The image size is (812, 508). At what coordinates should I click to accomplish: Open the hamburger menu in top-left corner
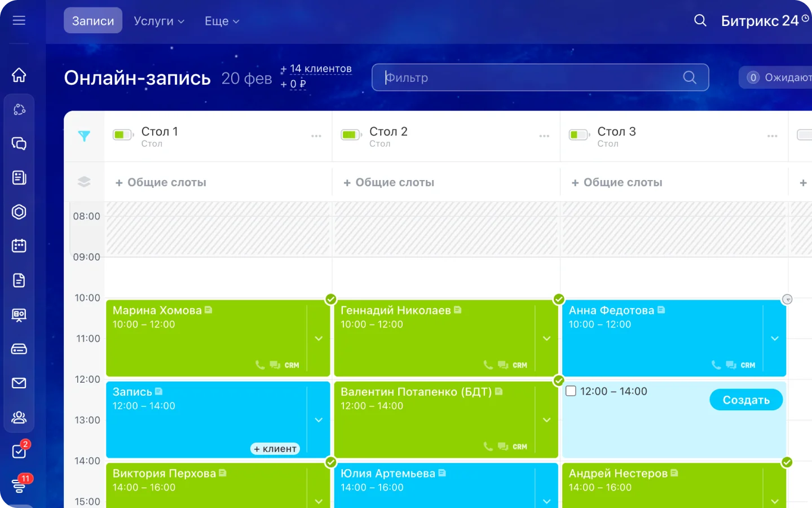19,21
